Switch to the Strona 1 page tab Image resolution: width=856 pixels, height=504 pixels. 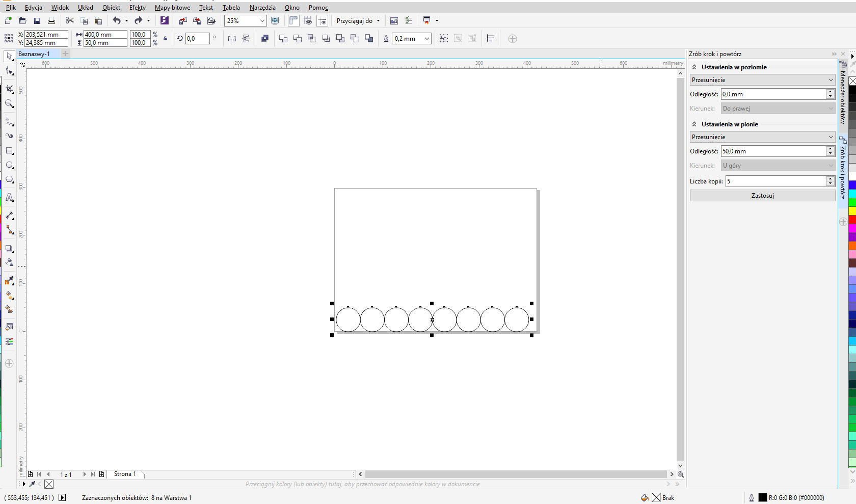point(125,474)
